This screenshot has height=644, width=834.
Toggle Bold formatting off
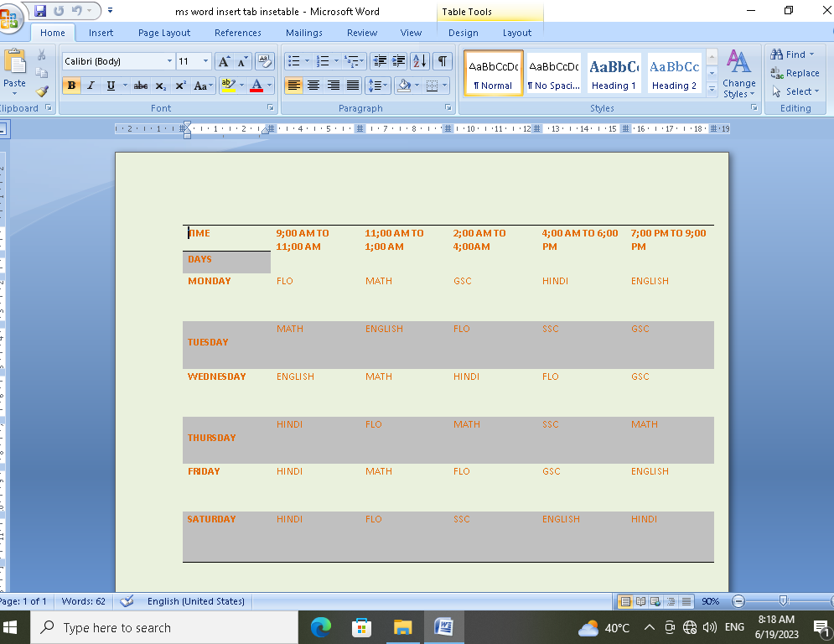71,86
